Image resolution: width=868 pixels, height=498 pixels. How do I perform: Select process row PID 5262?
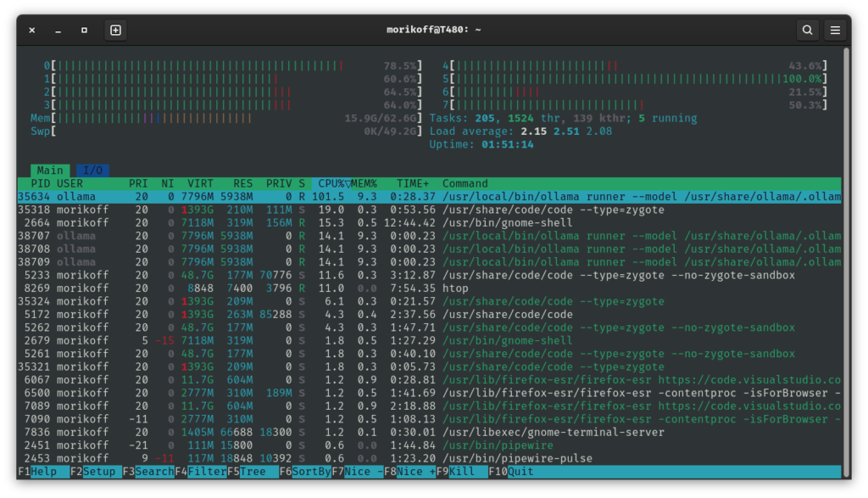(429, 327)
